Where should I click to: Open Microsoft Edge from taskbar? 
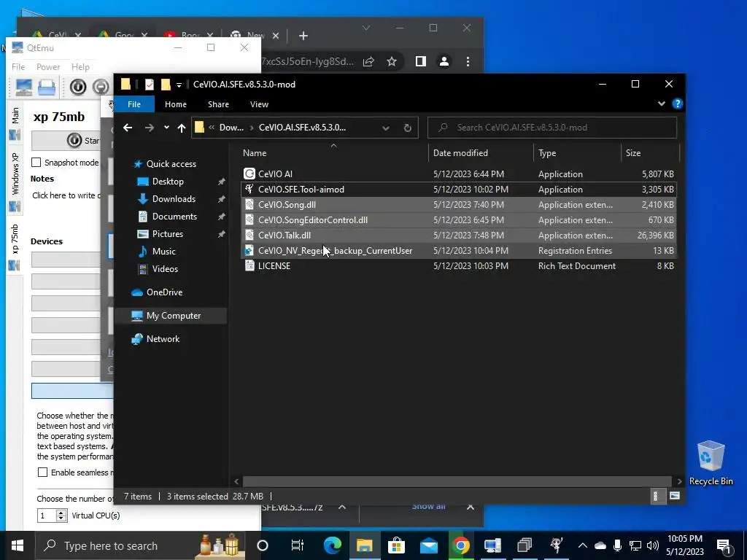click(333, 545)
